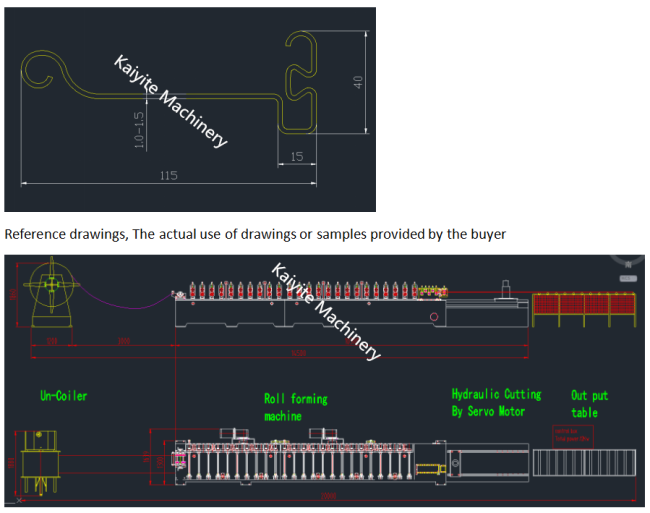Click the 15 dimension under the profile

coord(297,156)
